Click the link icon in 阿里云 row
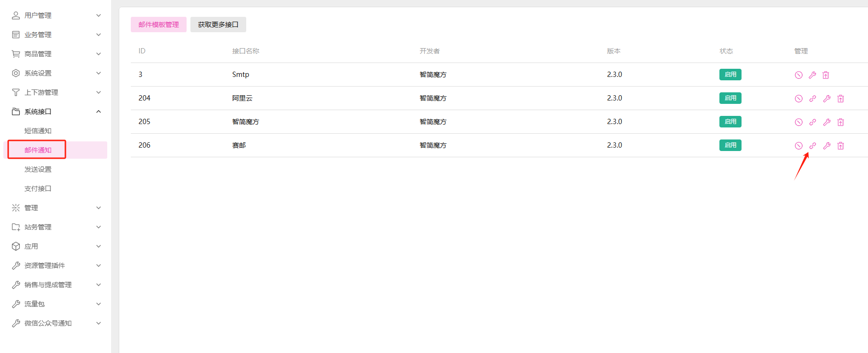The width and height of the screenshot is (868, 353). (812, 99)
